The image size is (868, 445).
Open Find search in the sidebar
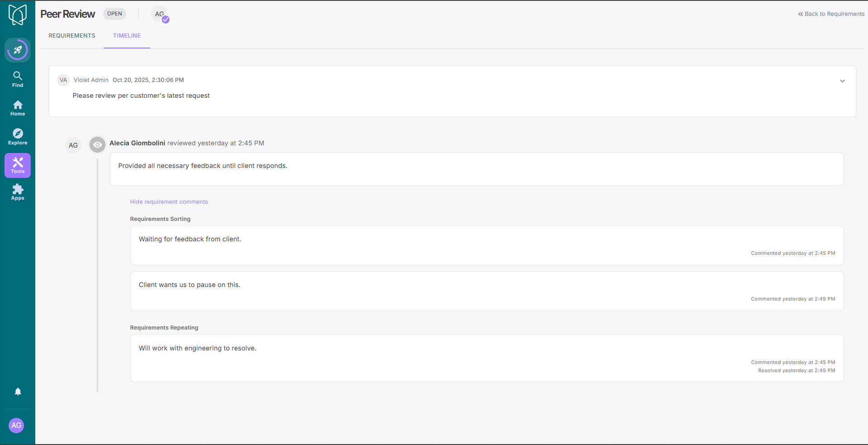tap(18, 79)
